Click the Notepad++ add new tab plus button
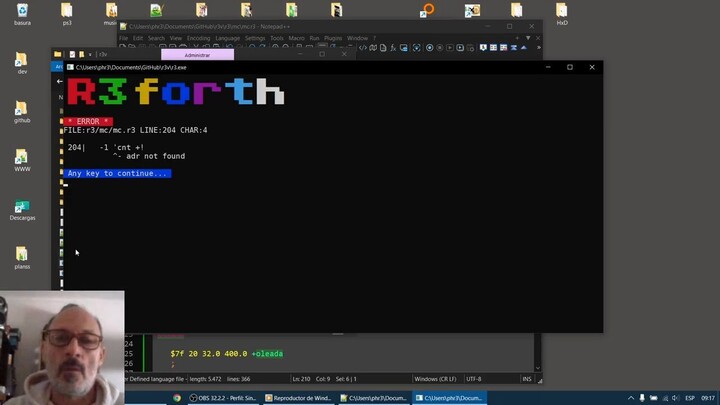Image resolution: width=720 pixels, height=405 pixels. coord(518,38)
